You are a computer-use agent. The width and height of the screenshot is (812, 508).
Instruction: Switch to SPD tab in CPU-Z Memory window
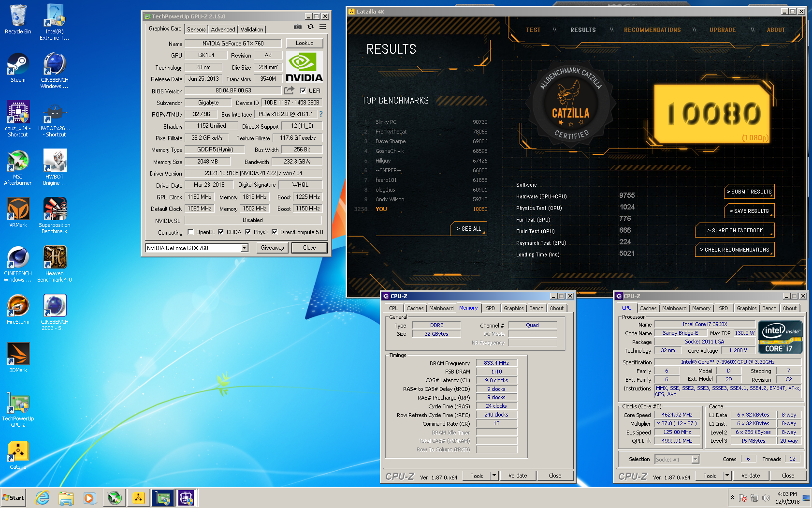[490, 308]
